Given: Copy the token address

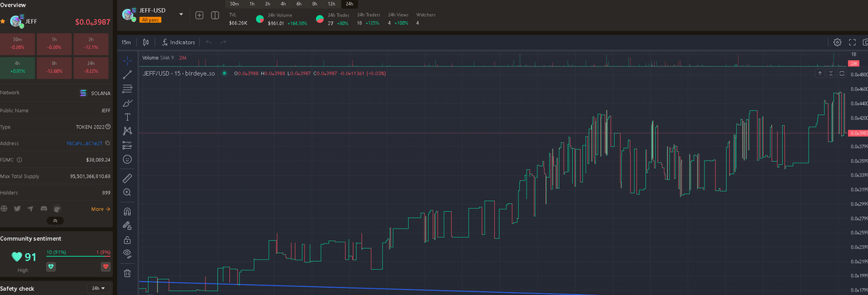Looking at the screenshot, I should (107, 143).
